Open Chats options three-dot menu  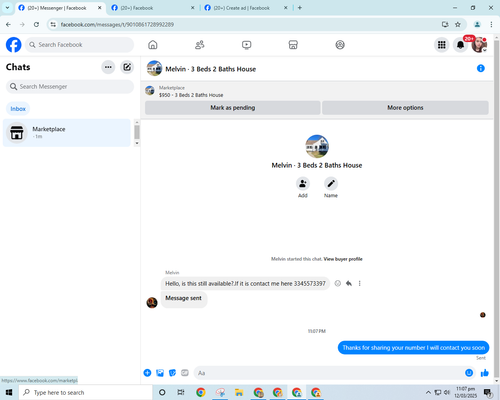click(x=108, y=67)
